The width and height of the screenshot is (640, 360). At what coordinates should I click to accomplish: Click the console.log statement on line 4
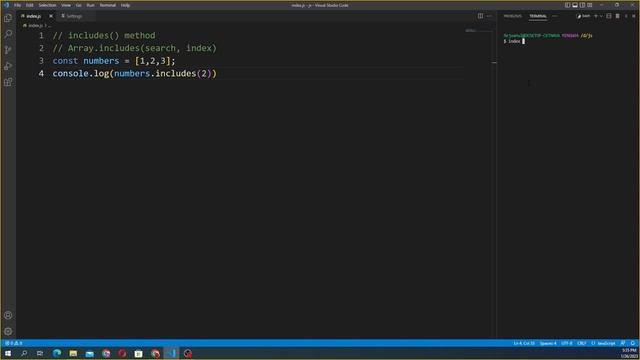click(135, 73)
